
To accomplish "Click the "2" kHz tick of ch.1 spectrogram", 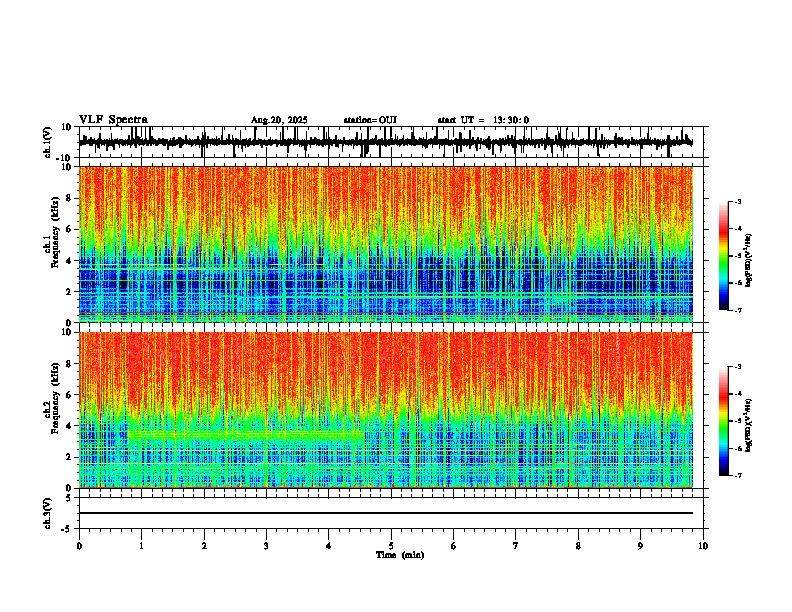I will tap(70, 292).
